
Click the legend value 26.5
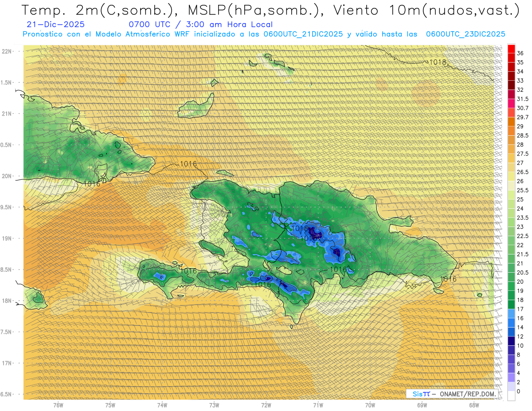click(522, 172)
